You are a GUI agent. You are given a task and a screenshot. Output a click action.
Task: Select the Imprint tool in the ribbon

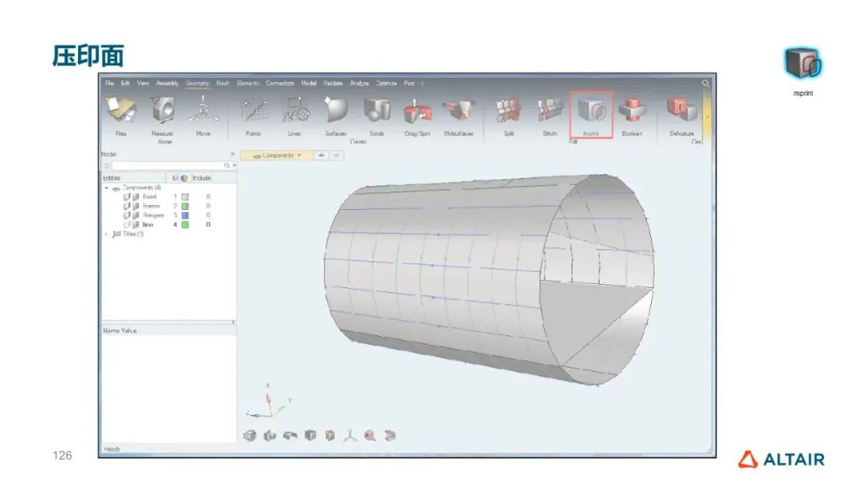click(x=591, y=113)
